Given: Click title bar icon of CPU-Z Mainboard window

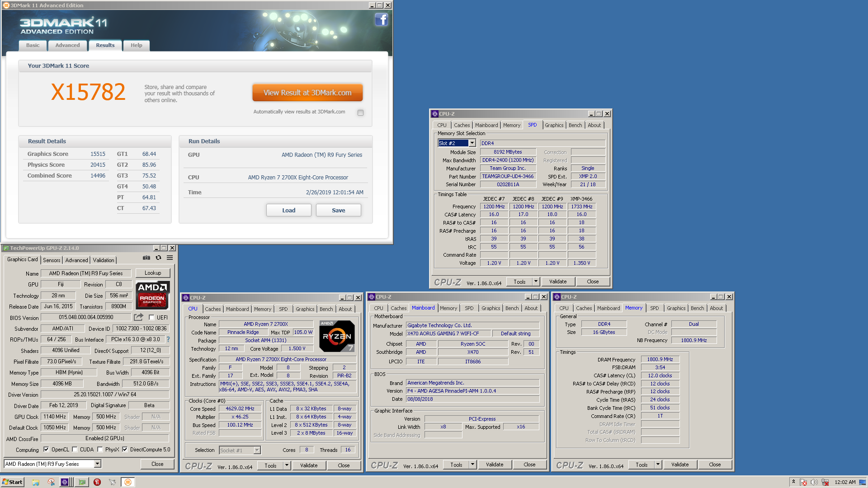Looking at the screenshot, I should [372, 297].
